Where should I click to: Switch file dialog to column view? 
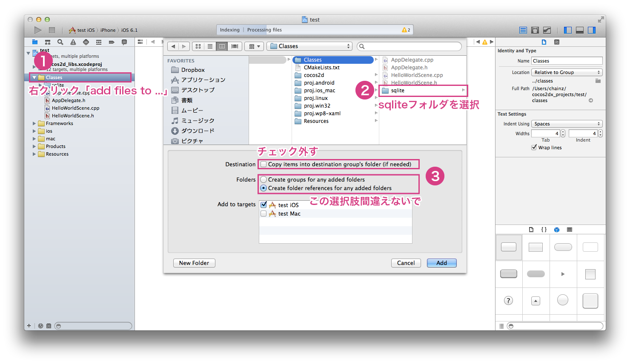222,46
